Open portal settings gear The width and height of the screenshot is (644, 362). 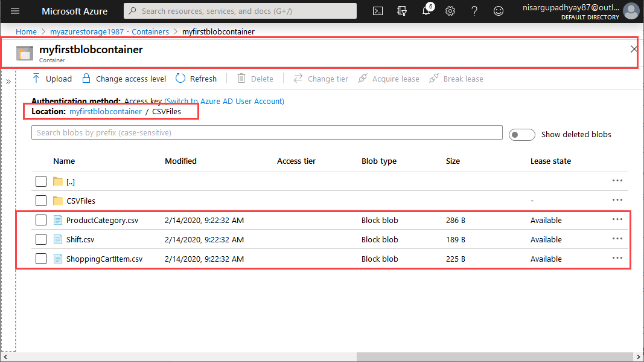pyautogui.click(x=450, y=11)
